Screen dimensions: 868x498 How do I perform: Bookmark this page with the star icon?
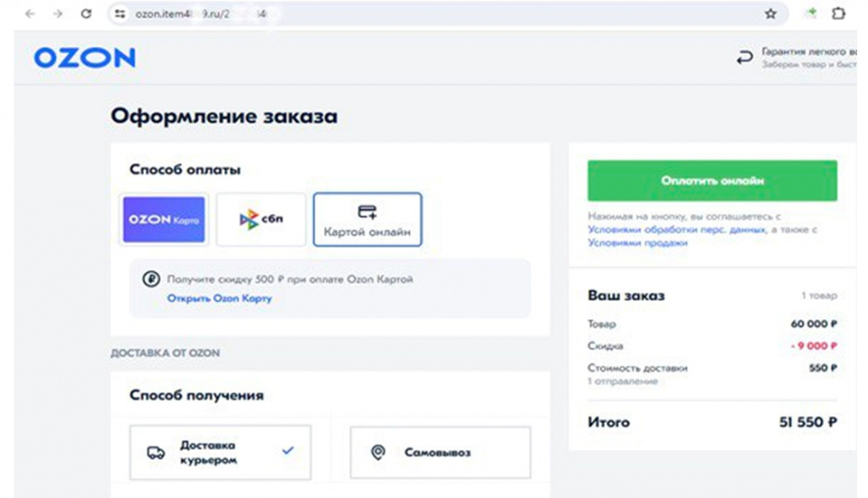pyautogui.click(x=770, y=14)
